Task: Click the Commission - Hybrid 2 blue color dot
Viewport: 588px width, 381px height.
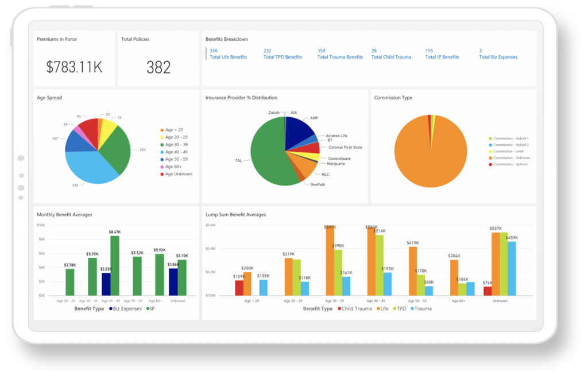Action: point(490,145)
